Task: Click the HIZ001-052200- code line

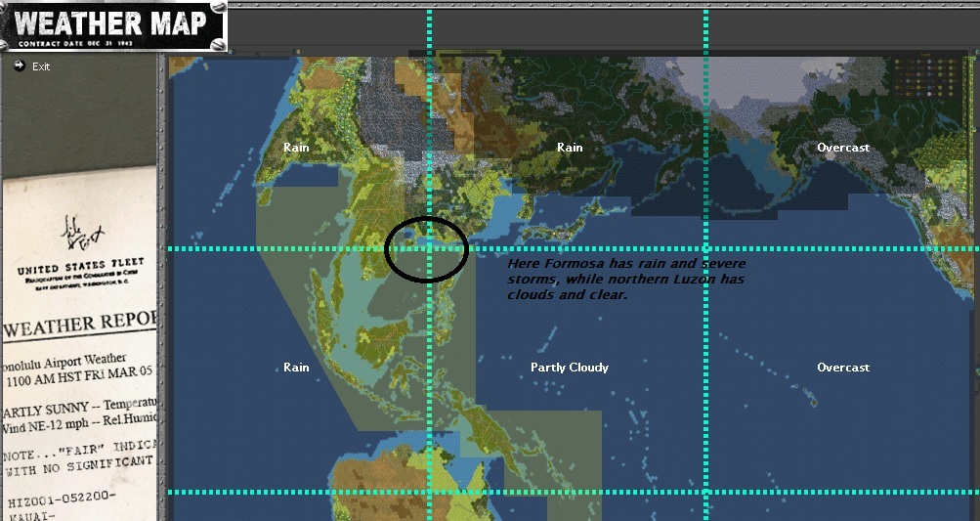Action: (x=63, y=499)
